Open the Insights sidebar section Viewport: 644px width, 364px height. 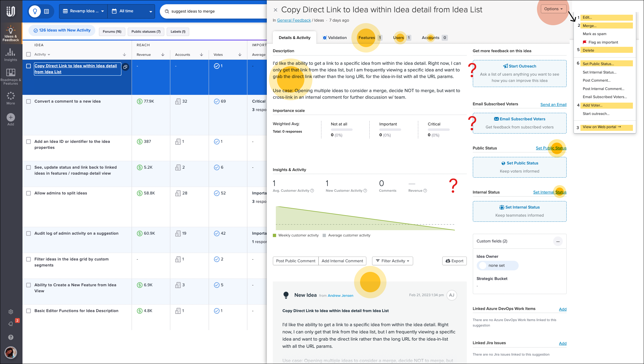[x=11, y=55]
